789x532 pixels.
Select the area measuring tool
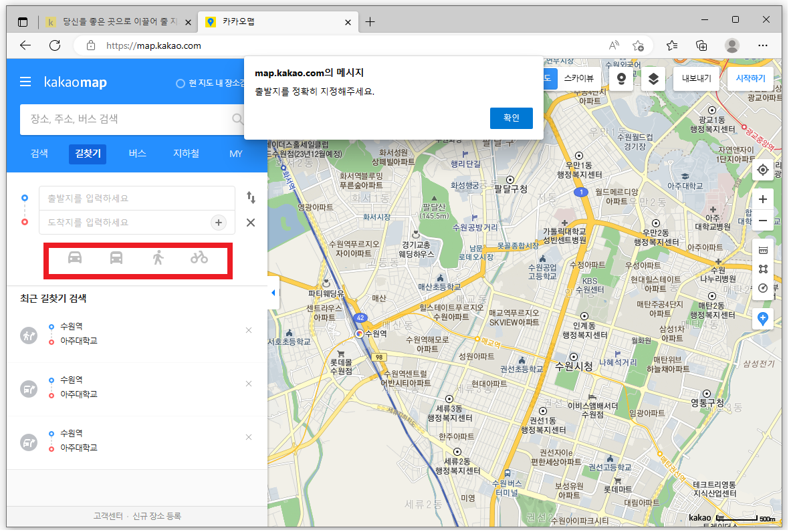pyautogui.click(x=763, y=269)
